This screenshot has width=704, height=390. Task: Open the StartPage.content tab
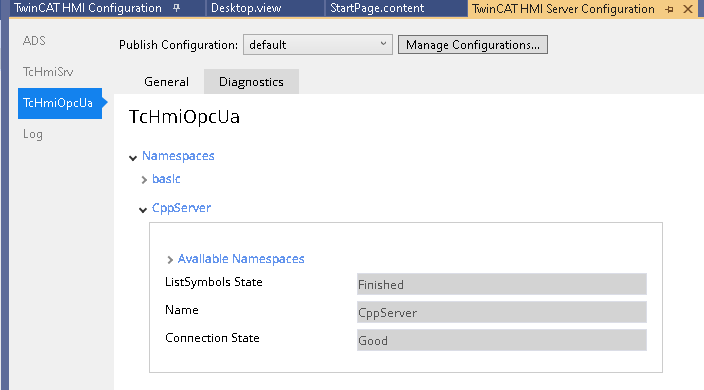tap(377, 8)
